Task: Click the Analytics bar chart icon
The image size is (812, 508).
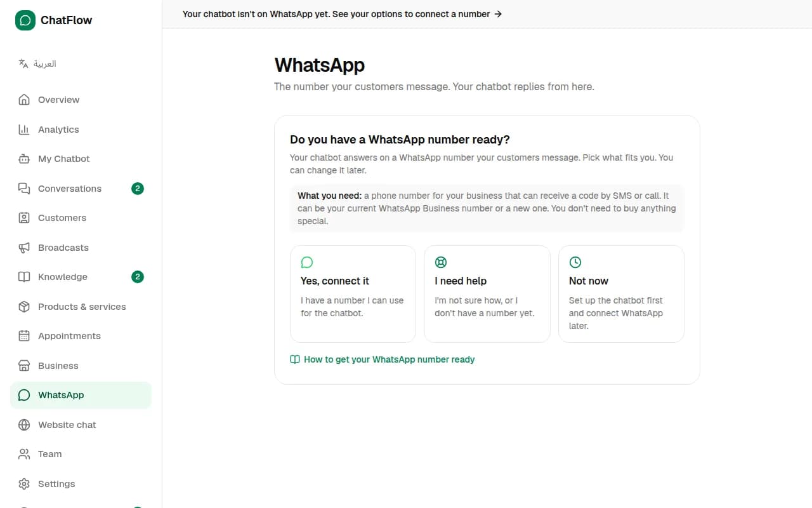Action: pos(24,130)
